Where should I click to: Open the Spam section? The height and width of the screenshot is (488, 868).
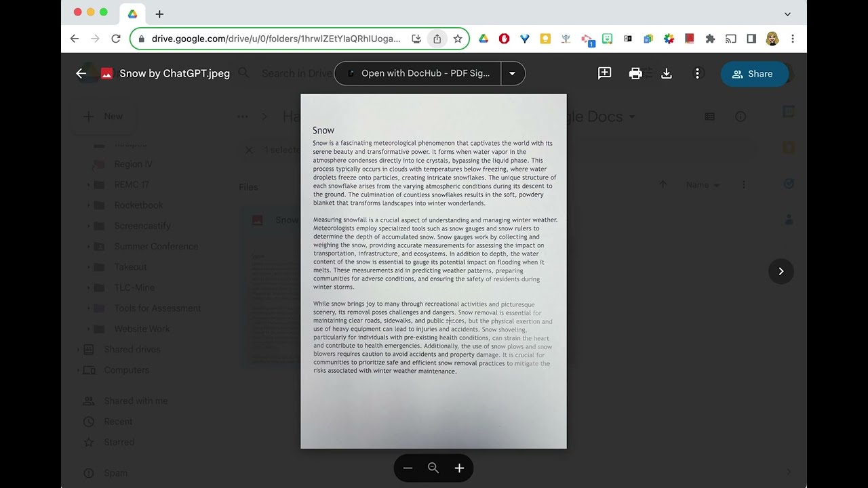pos(115,473)
